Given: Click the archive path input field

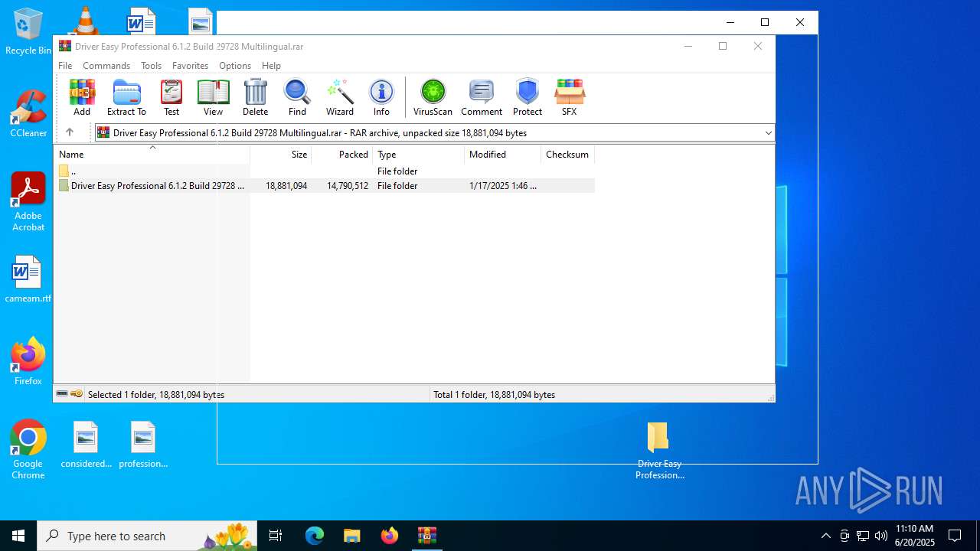Looking at the screenshot, I should click(x=433, y=133).
